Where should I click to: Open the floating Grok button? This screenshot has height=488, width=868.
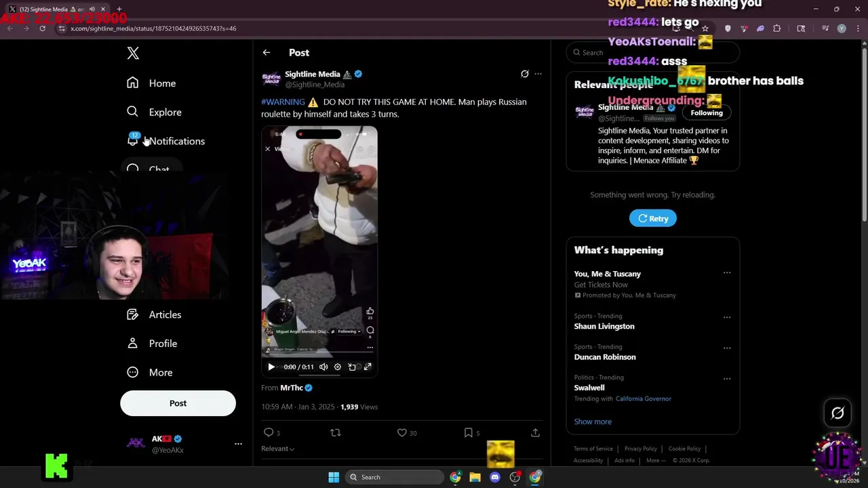click(837, 413)
